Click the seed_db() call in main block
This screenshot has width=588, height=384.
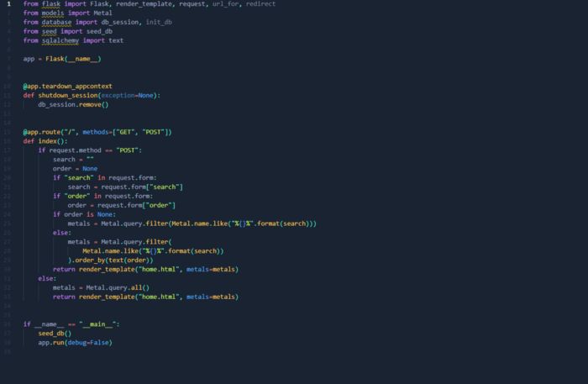55,333
